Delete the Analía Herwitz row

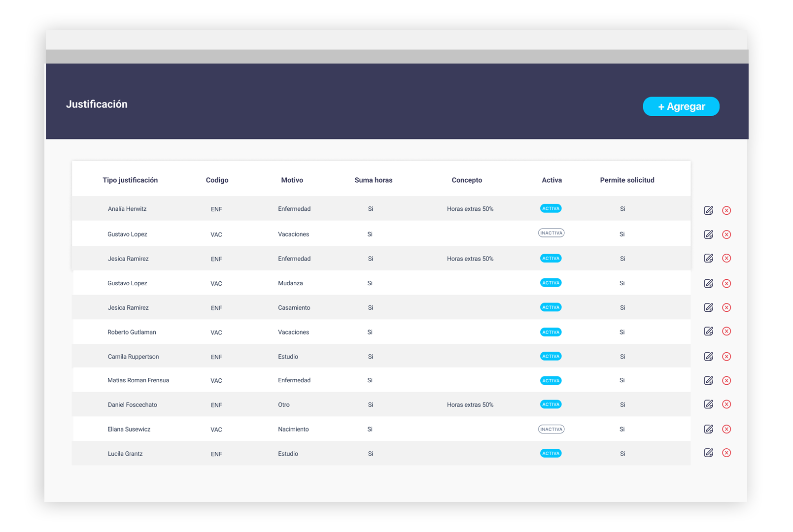(726, 210)
